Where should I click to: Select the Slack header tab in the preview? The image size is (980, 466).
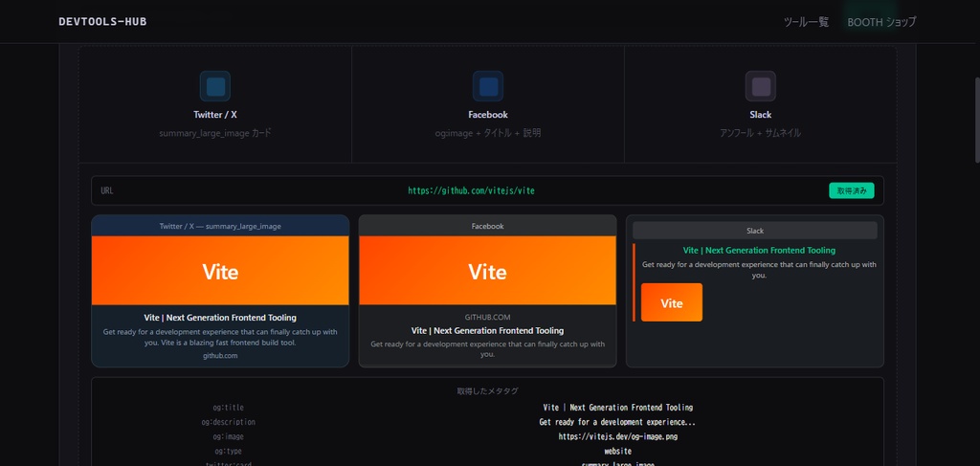755,231
